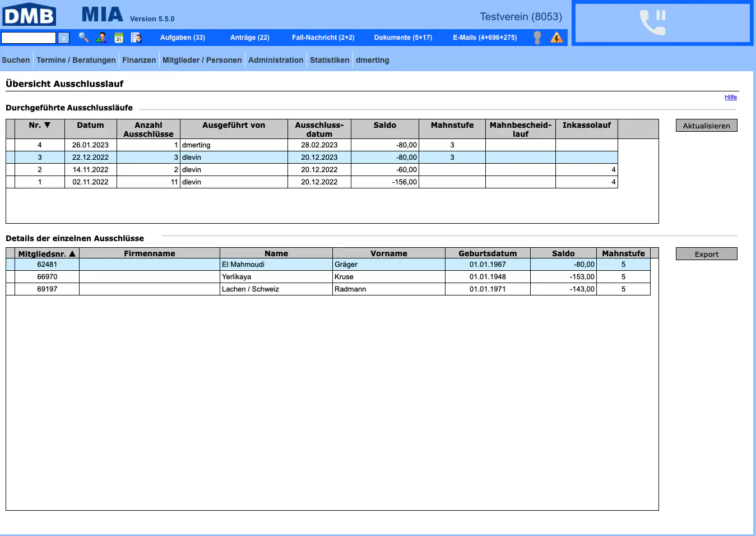Click the DMB logo
Screen dimensions: 756x536
[x=29, y=15]
